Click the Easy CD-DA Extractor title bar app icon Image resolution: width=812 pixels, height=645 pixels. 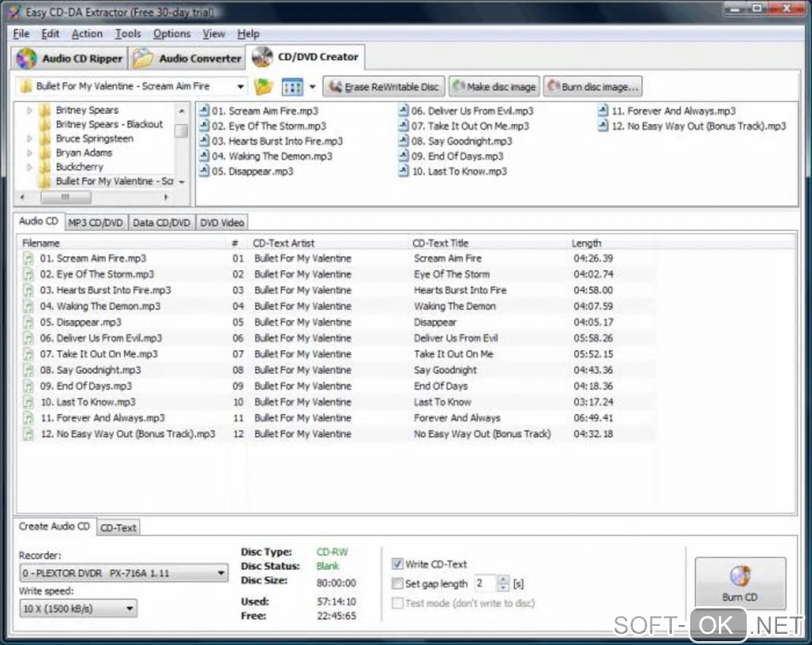point(14,11)
